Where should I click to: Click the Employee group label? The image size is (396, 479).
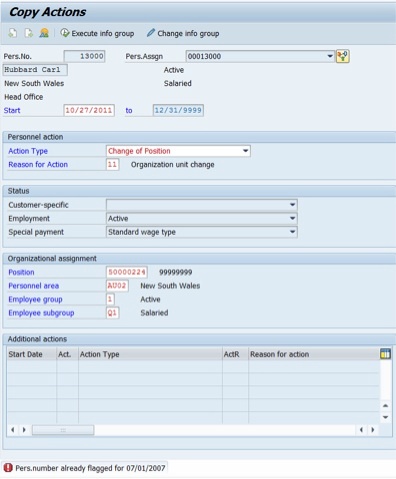[35, 299]
